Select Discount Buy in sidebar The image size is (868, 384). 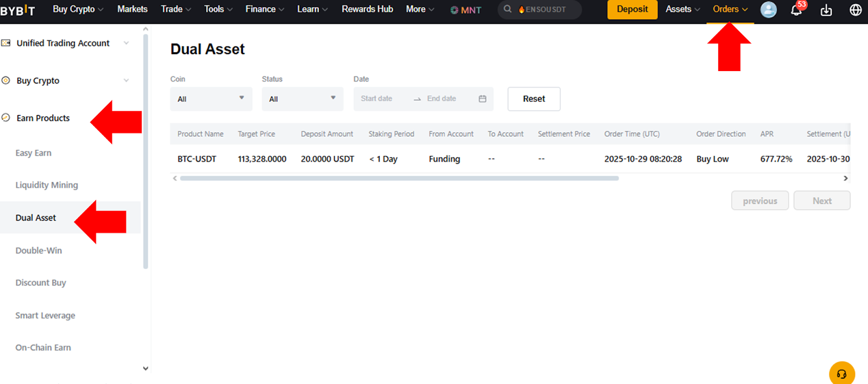click(x=41, y=283)
